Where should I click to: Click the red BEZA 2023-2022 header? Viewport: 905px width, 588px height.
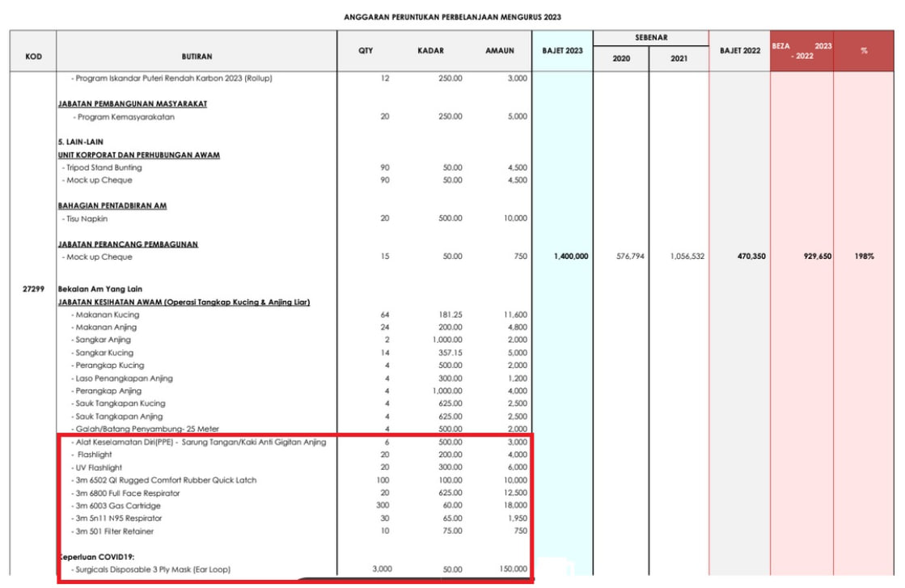click(x=801, y=51)
